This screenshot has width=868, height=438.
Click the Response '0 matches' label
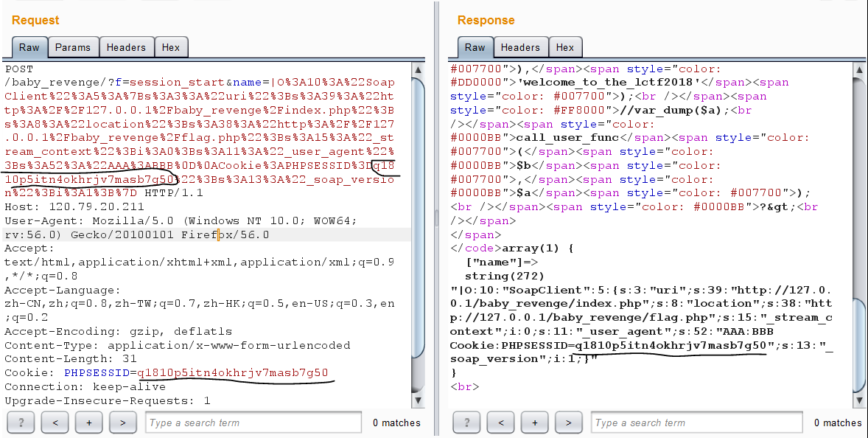(838, 423)
